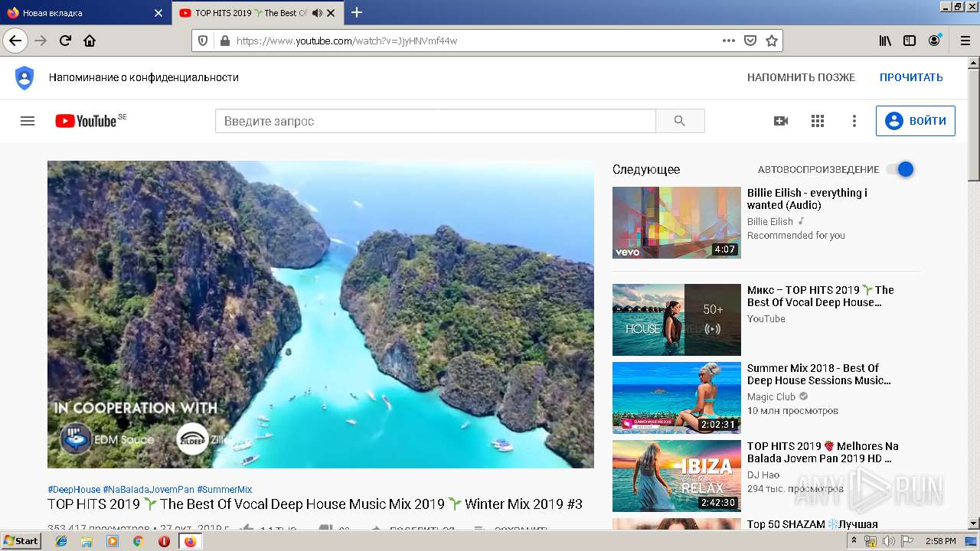Open the IBIZA RELAX video thumbnail
Screen dimensions: 980x551
pos(677,476)
